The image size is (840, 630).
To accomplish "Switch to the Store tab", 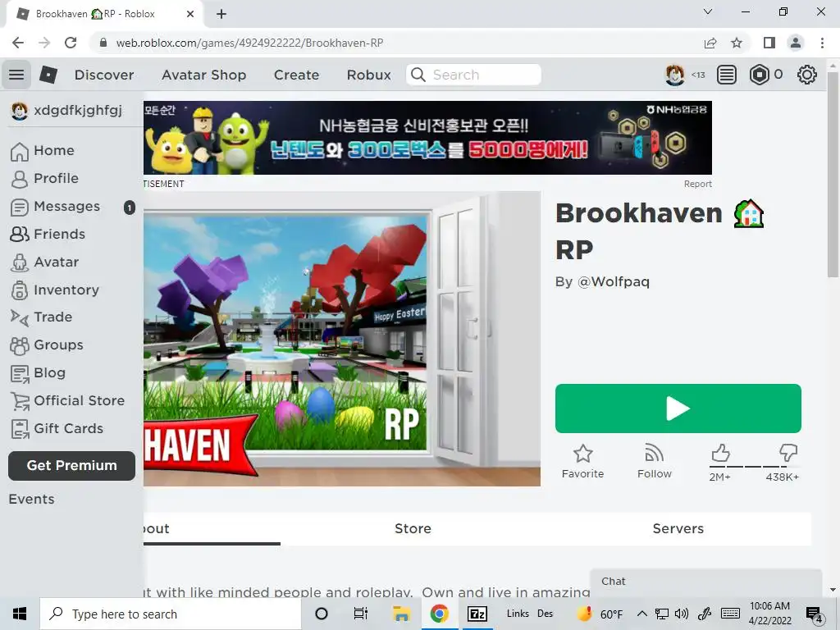I will click(413, 529).
